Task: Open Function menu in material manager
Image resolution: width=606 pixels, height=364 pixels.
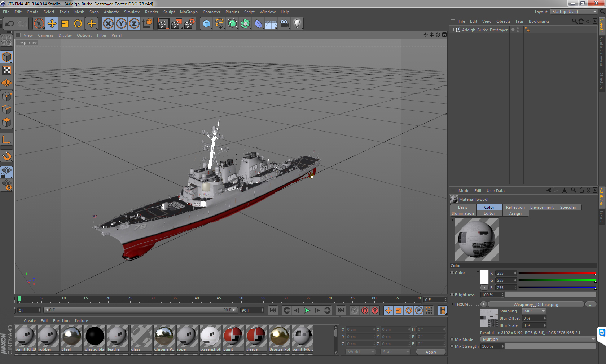Action: click(x=61, y=321)
